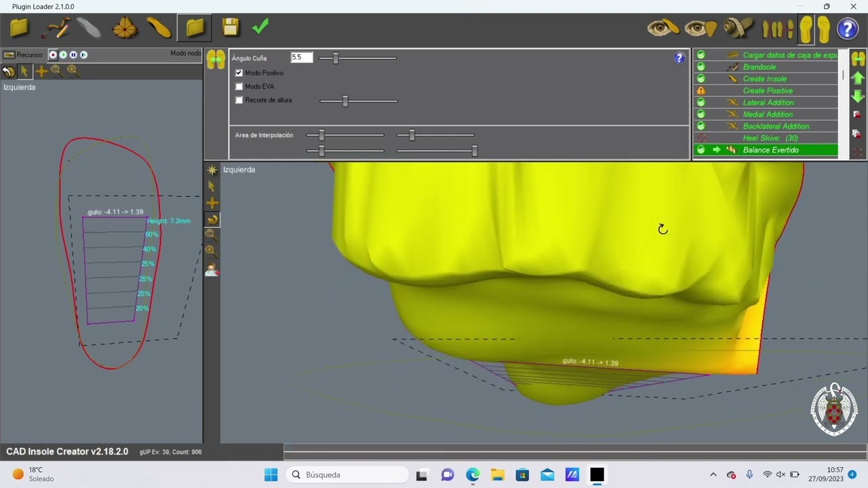Image resolution: width=868 pixels, height=488 pixels.
Task: Click the doctor figure icon in 3D toolbar
Action: pos(212,270)
